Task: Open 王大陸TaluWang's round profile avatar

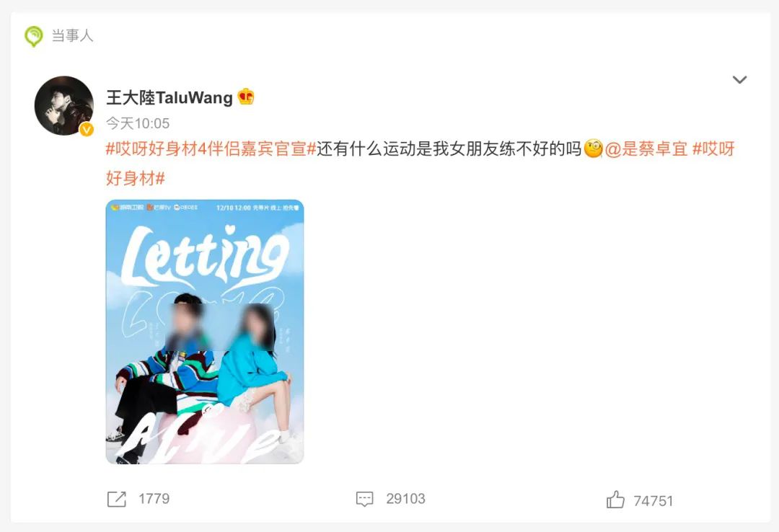Action: tap(63, 105)
